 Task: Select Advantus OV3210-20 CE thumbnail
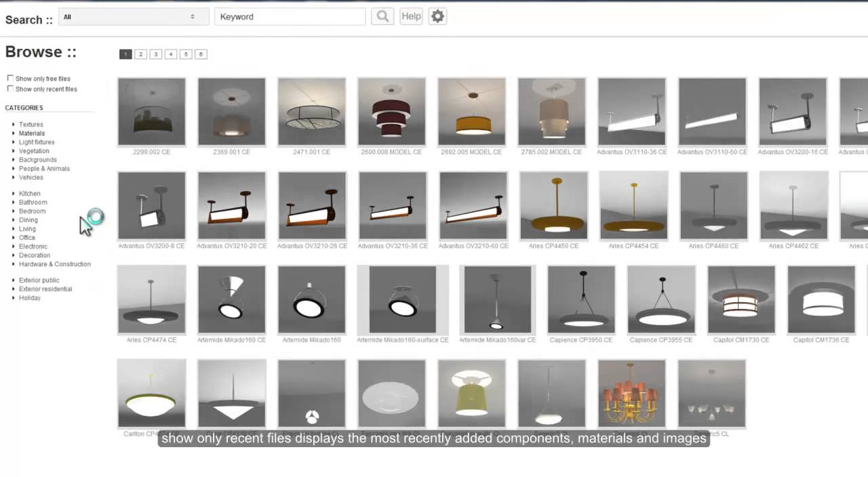pyautogui.click(x=232, y=205)
